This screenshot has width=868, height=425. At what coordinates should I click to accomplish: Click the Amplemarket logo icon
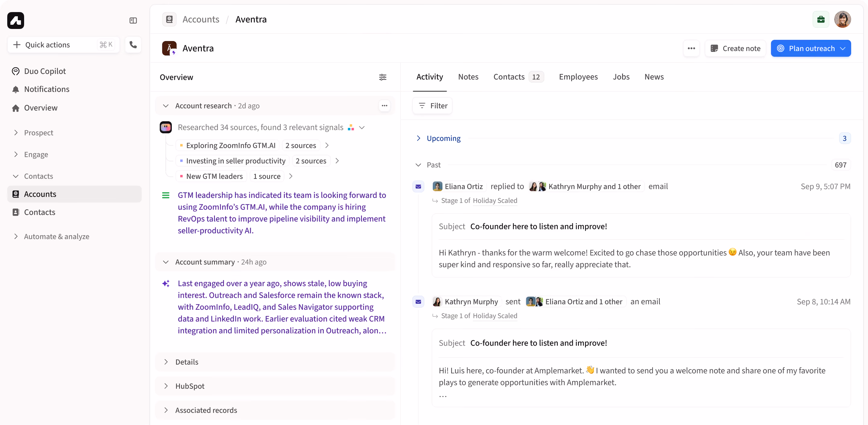(x=15, y=20)
